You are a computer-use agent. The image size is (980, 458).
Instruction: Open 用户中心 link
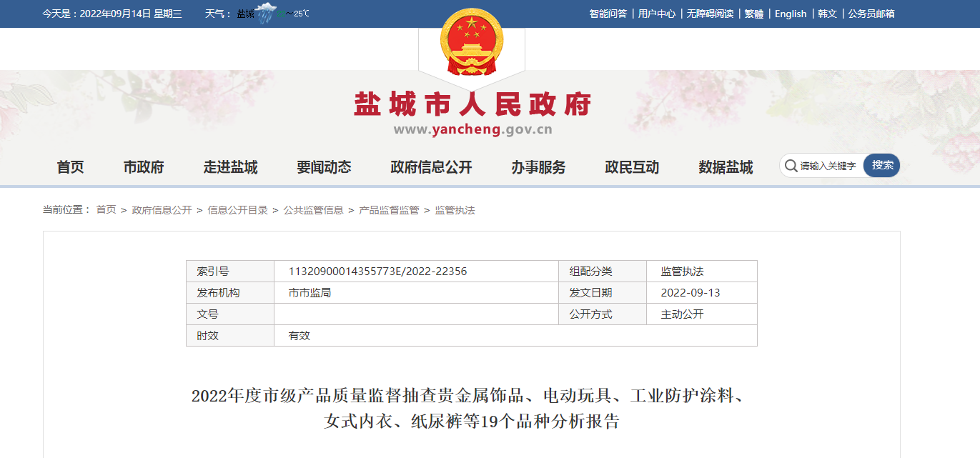(x=656, y=14)
